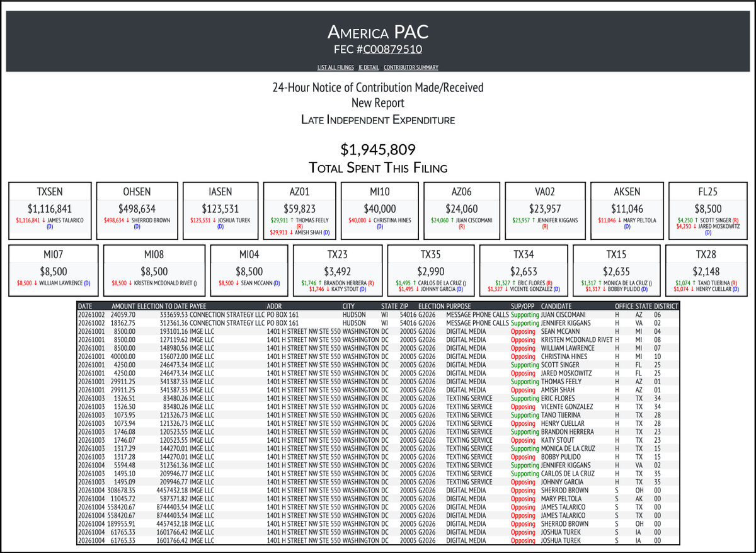This screenshot has height=553, width=756.
Task: Click the DATE column header
Action: pyautogui.click(x=85, y=306)
